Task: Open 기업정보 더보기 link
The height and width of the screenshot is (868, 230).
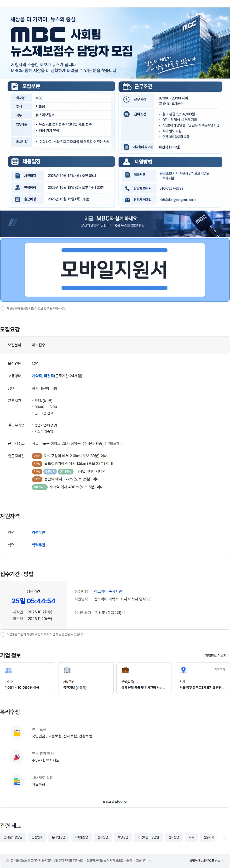Action: [x=217, y=655]
